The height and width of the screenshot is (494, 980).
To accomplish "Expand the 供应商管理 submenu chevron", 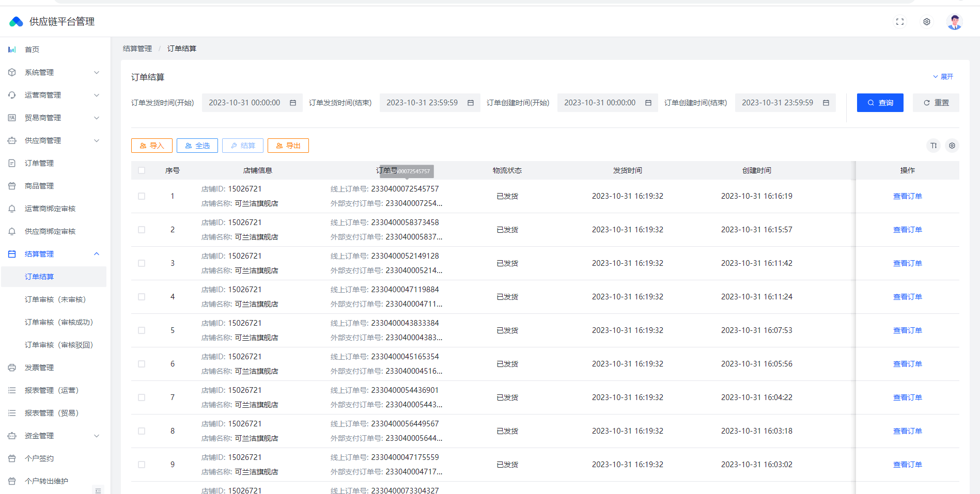I will click(x=97, y=140).
